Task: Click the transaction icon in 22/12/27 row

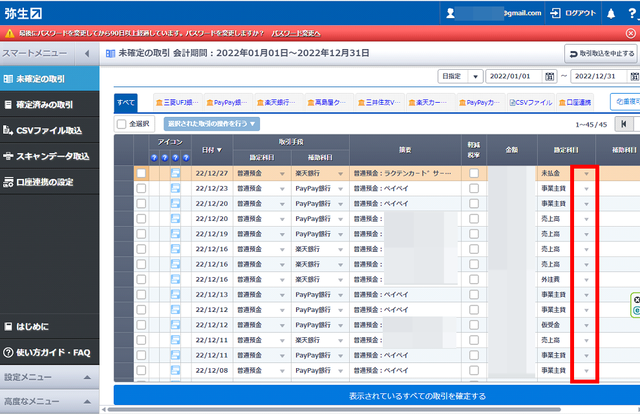Action: [x=175, y=174]
